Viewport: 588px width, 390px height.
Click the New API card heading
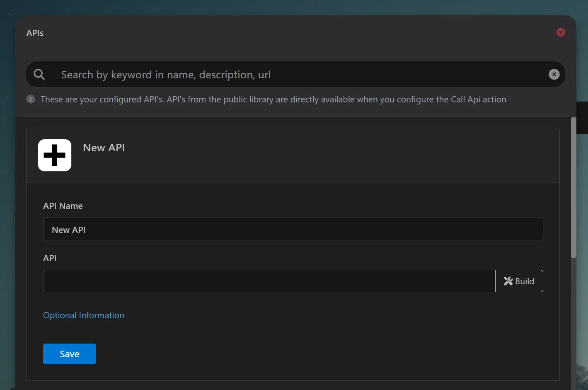click(x=104, y=148)
